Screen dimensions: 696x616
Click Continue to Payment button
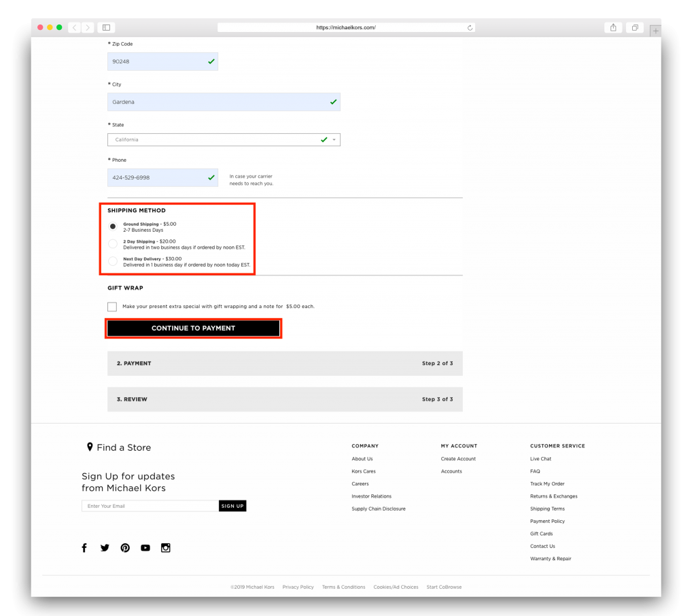tap(194, 328)
